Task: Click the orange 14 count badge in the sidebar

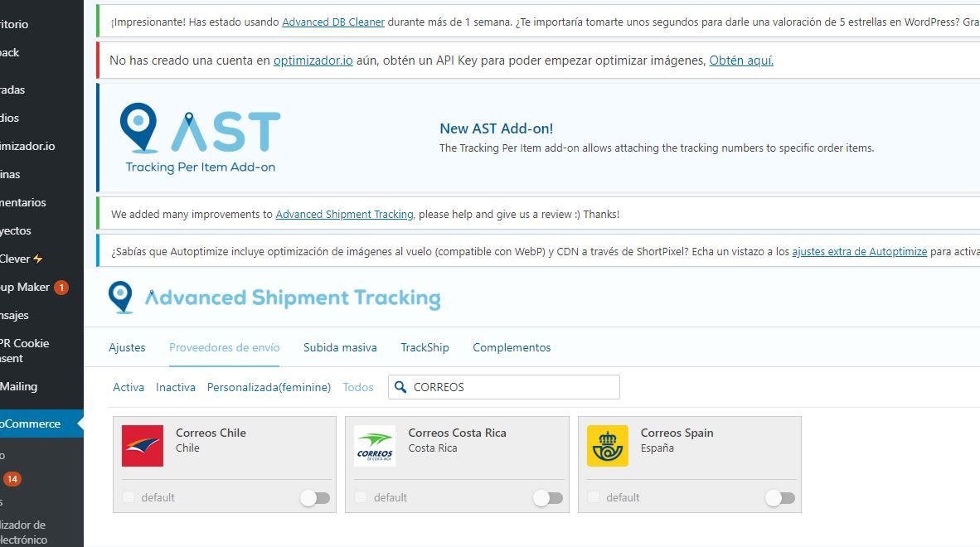Action: (x=12, y=479)
